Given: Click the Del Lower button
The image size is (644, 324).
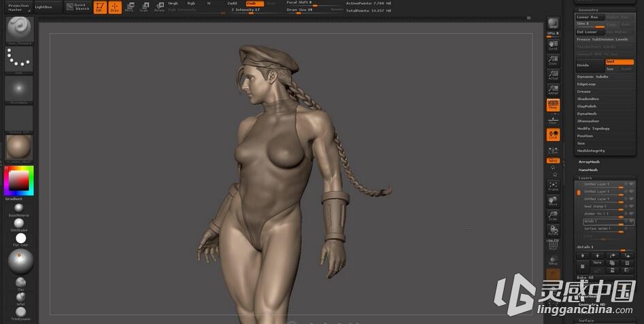Looking at the screenshot, I should click(x=590, y=32).
